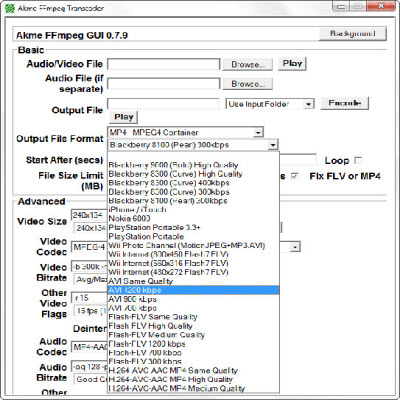Click the Play button under Output File
The width and height of the screenshot is (400, 400).
click(x=123, y=117)
